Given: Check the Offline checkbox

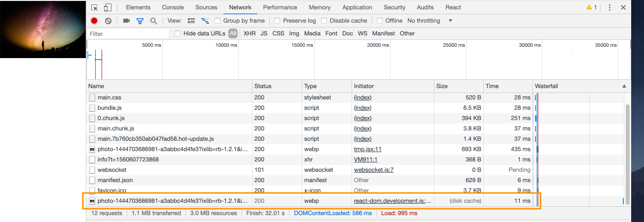Looking at the screenshot, I should [380, 21].
